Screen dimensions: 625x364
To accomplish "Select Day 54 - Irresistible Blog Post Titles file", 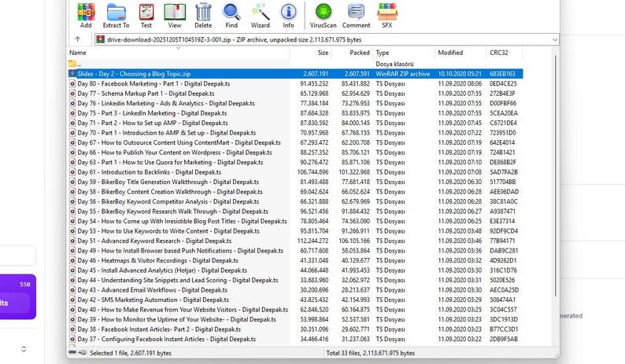I will coord(295,221).
